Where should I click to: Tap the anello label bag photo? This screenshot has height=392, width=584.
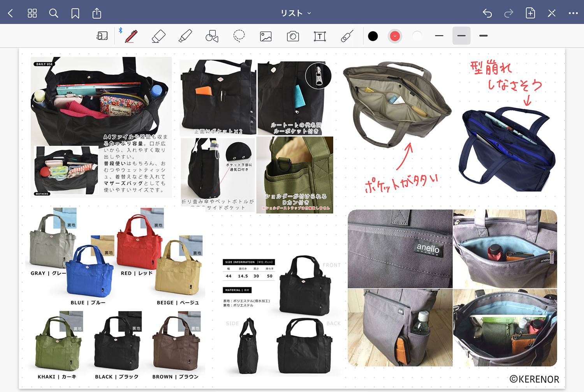pos(400,248)
